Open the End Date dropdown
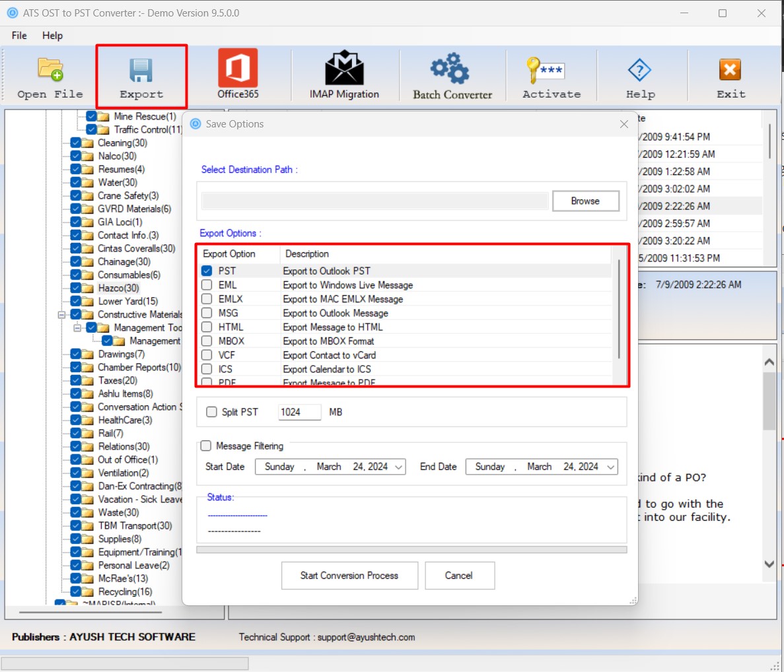Screen dimensions: 784x672 607,467
